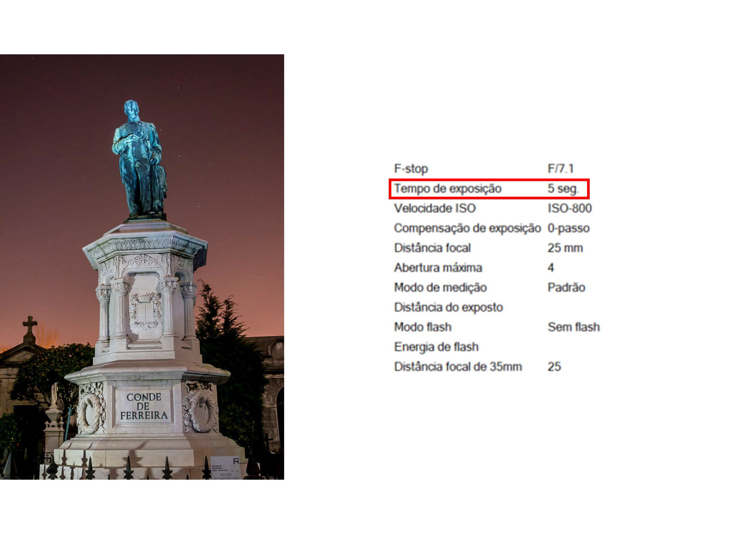Viewport: 756px width, 534px height.
Task: Select the Padrão metering value
Action: point(566,288)
